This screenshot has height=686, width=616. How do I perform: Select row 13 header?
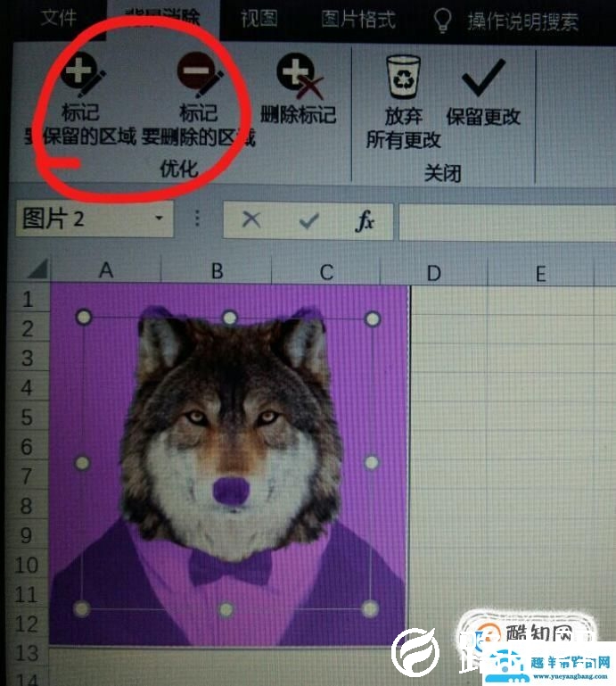click(x=26, y=653)
